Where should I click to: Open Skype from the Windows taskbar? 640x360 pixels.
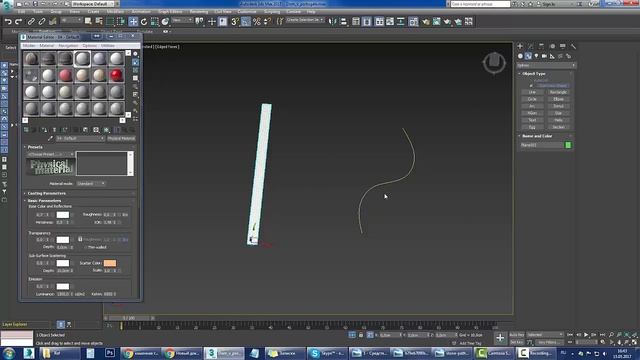pyautogui.click(x=326, y=353)
